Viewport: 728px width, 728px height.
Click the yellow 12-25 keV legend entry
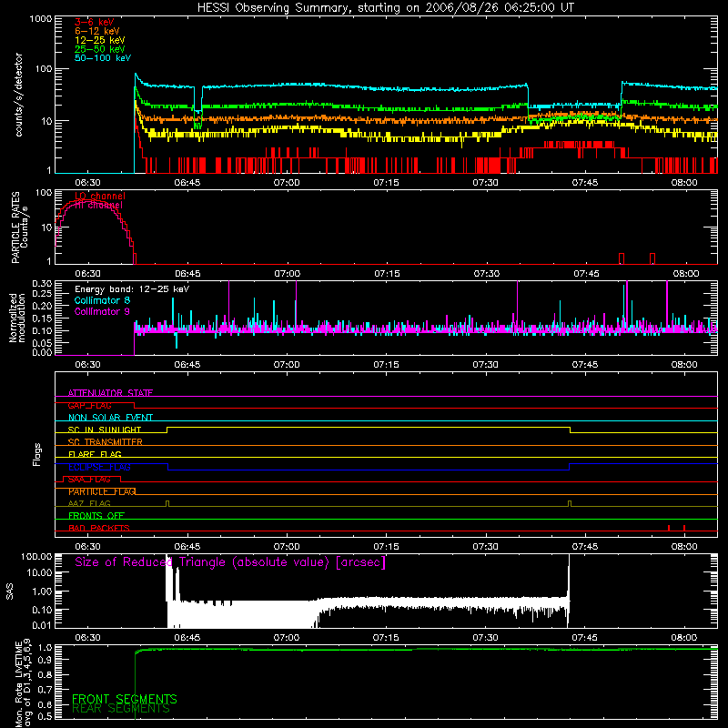pyautogui.click(x=100, y=40)
